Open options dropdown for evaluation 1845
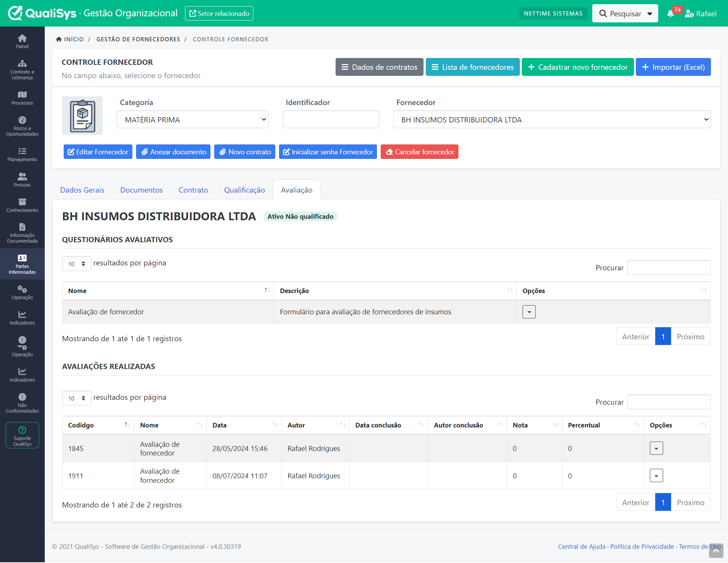Screen dimensions: 728x563 [x=656, y=448]
